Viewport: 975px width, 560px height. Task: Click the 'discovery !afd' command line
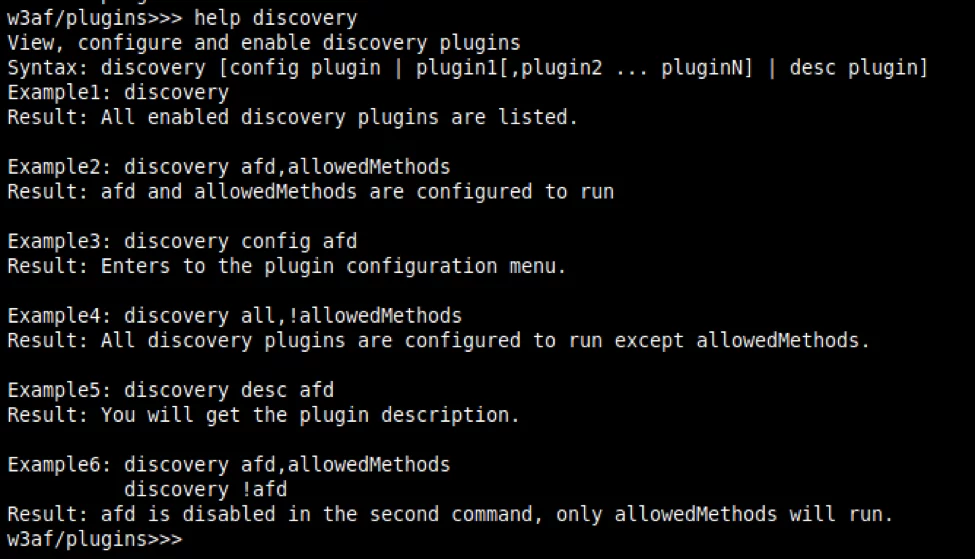[205, 489]
